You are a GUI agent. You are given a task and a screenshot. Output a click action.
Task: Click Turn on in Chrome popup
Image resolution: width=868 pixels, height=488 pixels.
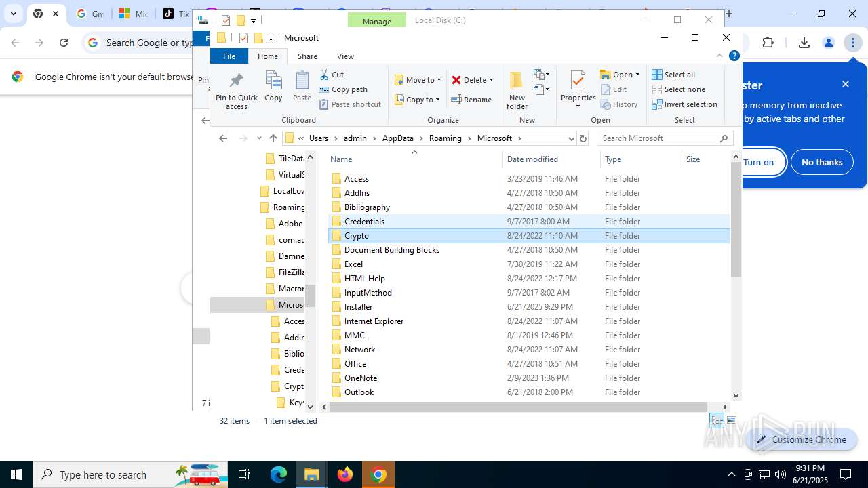pyautogui.click(x=758, y=162)
